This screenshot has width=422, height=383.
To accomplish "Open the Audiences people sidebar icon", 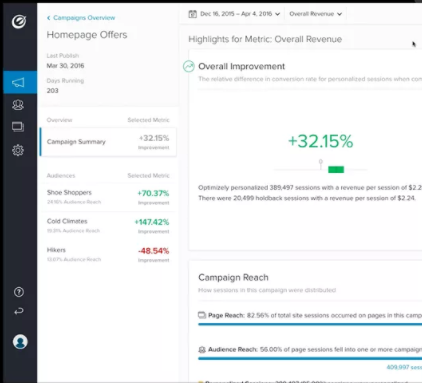I will click(18, 105).
